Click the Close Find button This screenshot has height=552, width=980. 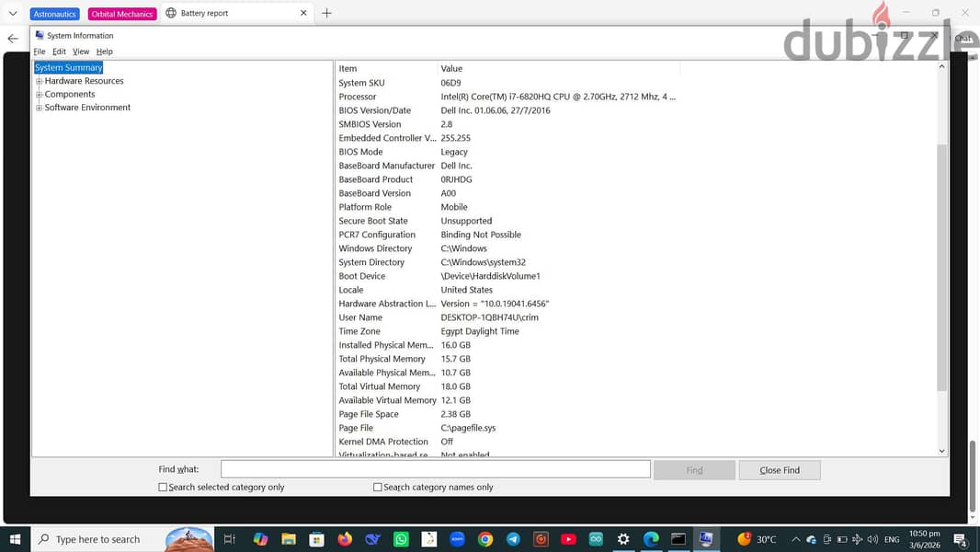780,470
